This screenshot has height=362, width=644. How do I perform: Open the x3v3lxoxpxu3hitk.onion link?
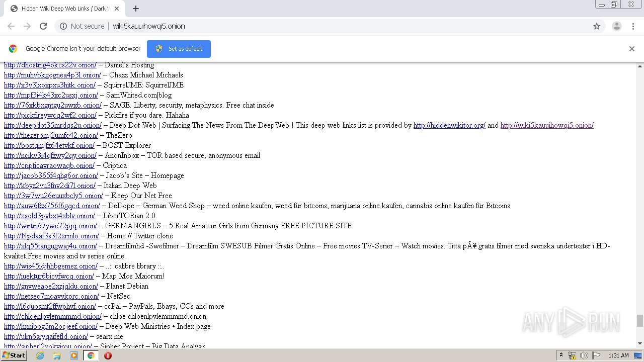(x=49, y=85)
